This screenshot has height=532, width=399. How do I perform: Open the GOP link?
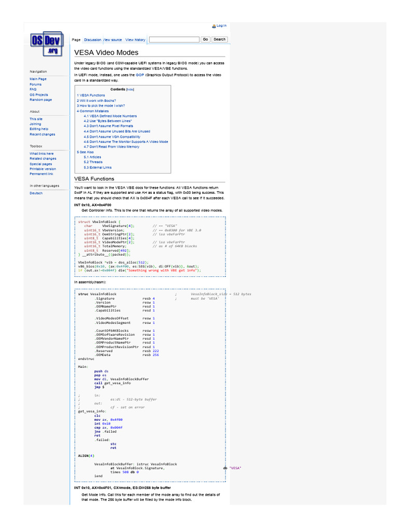click(x=140, y=75)
